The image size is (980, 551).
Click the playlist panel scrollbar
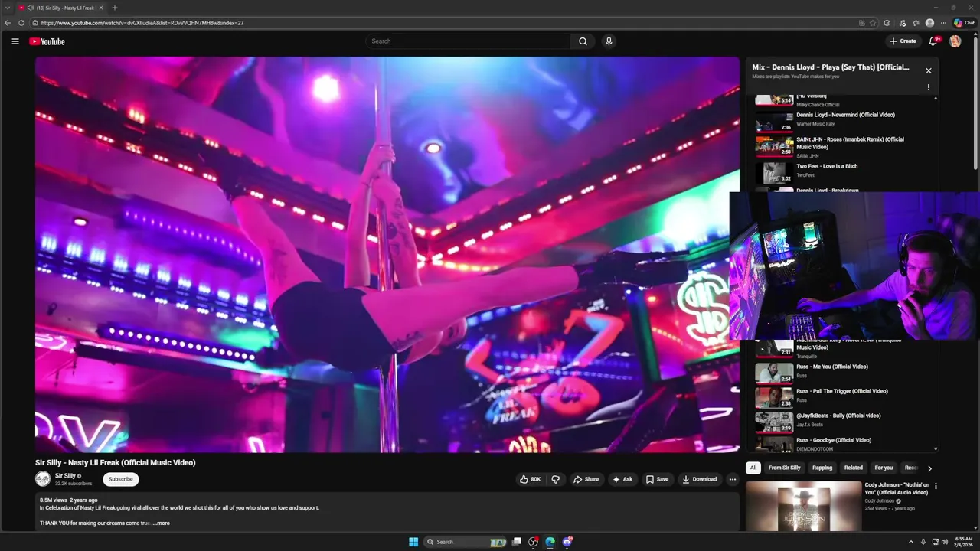point(936,272)
